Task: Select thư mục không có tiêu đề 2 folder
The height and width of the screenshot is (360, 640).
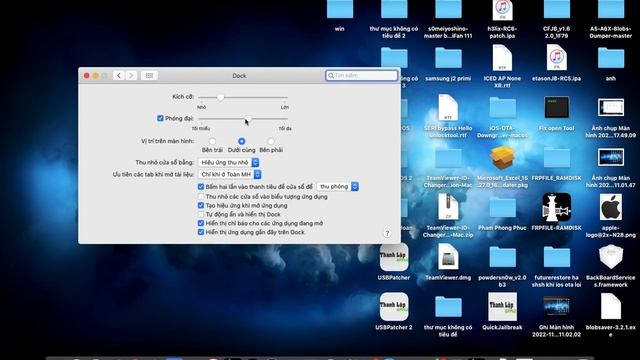Action: coord(394,9)
